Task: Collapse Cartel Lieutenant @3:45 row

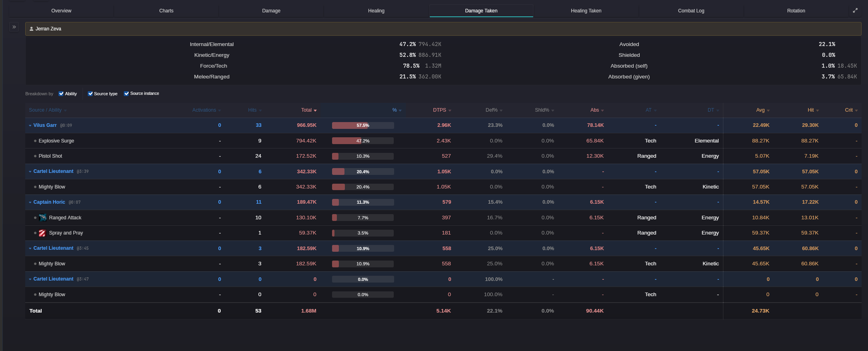Action: click(x=30, y=249)
